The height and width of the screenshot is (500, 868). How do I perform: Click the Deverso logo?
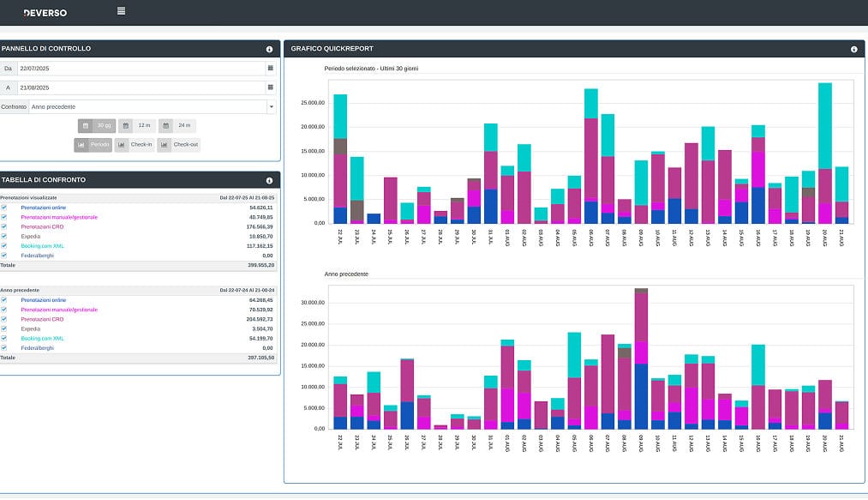[x=45, y=13]
